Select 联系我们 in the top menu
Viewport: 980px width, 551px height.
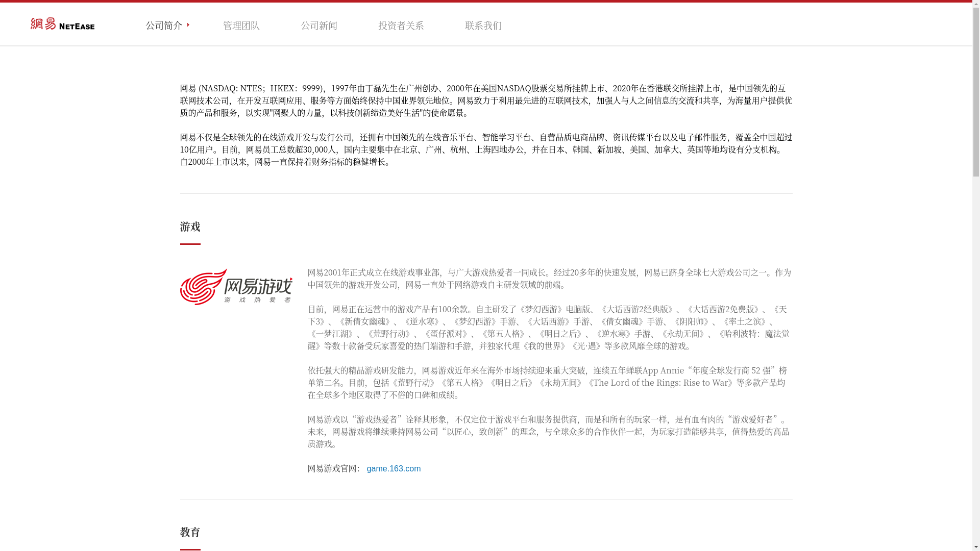point(483,25)
